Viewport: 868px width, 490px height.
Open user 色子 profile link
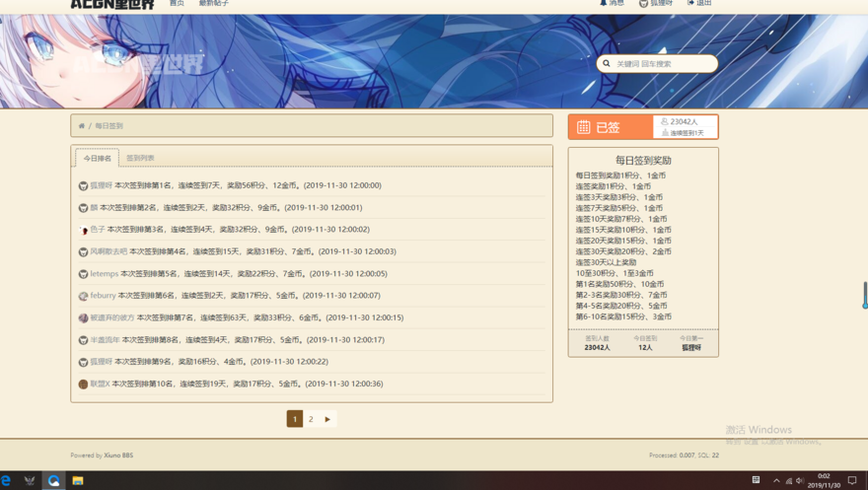pos(98,230)
